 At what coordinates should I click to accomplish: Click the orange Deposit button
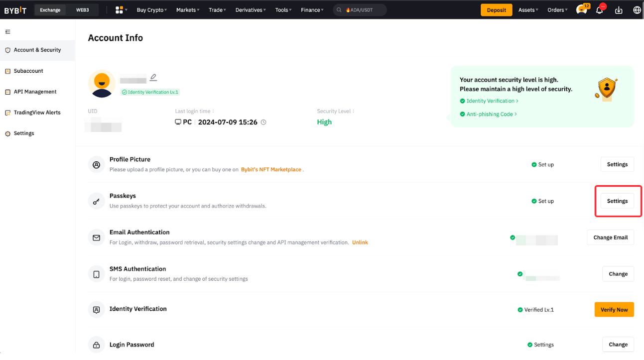496,10
